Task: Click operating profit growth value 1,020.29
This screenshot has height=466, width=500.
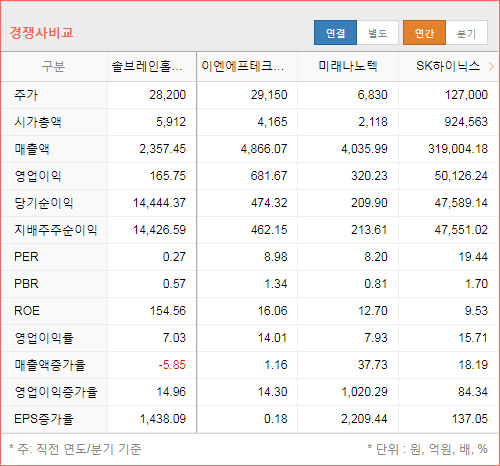Action: (x=364, y=392)
